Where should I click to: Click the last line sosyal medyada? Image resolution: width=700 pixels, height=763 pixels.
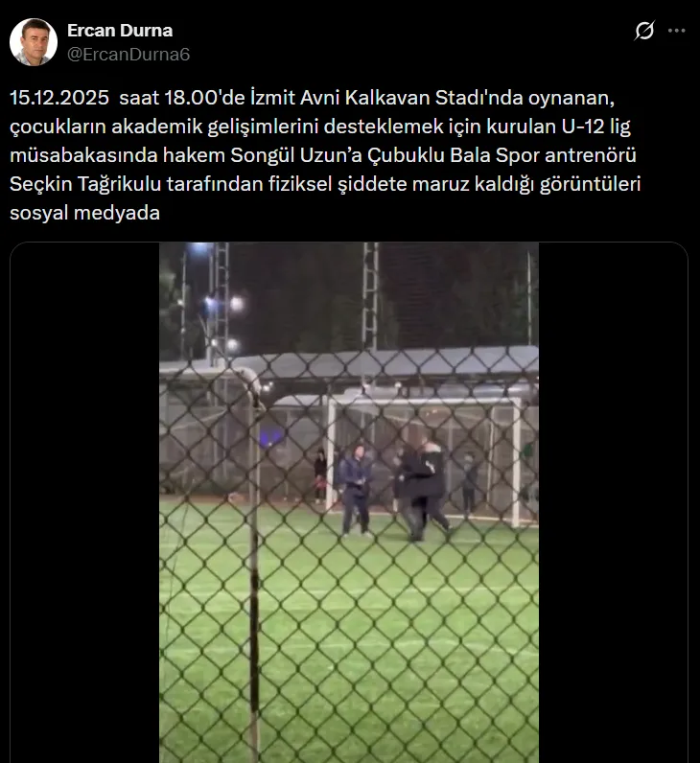tap(84, 213)
